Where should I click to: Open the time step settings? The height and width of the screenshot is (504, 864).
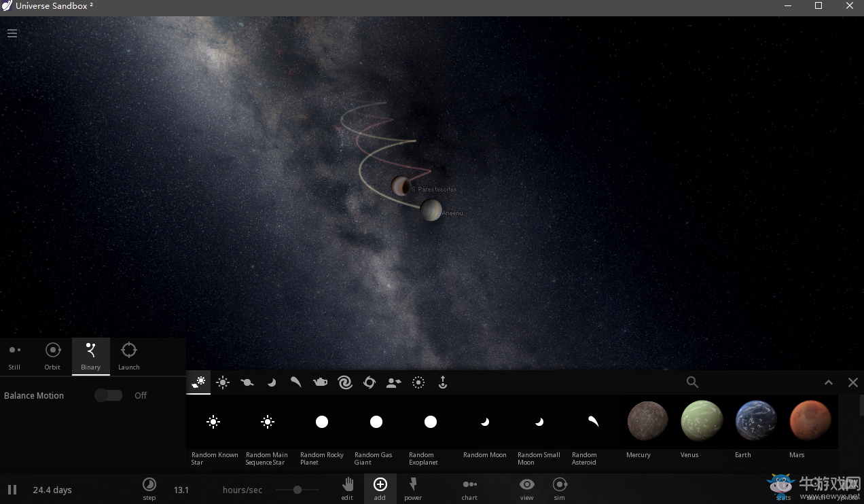point(149,488)
